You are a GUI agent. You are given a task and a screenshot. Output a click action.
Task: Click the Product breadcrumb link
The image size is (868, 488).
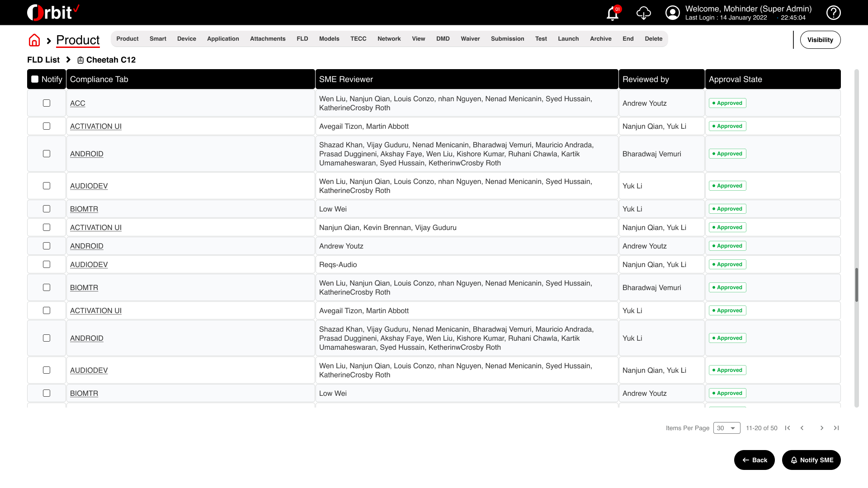pyautogui.click(x=78, y=40)
